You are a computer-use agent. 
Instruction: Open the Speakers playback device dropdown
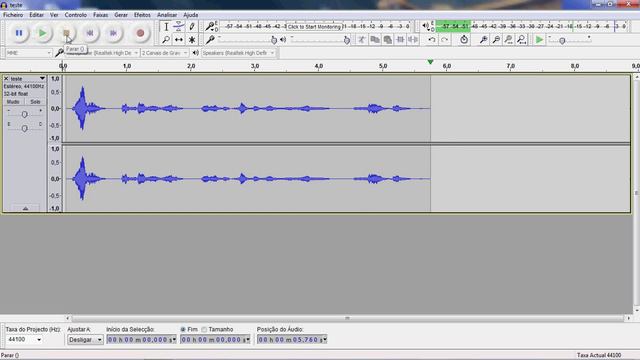click(x=238, y=53)
